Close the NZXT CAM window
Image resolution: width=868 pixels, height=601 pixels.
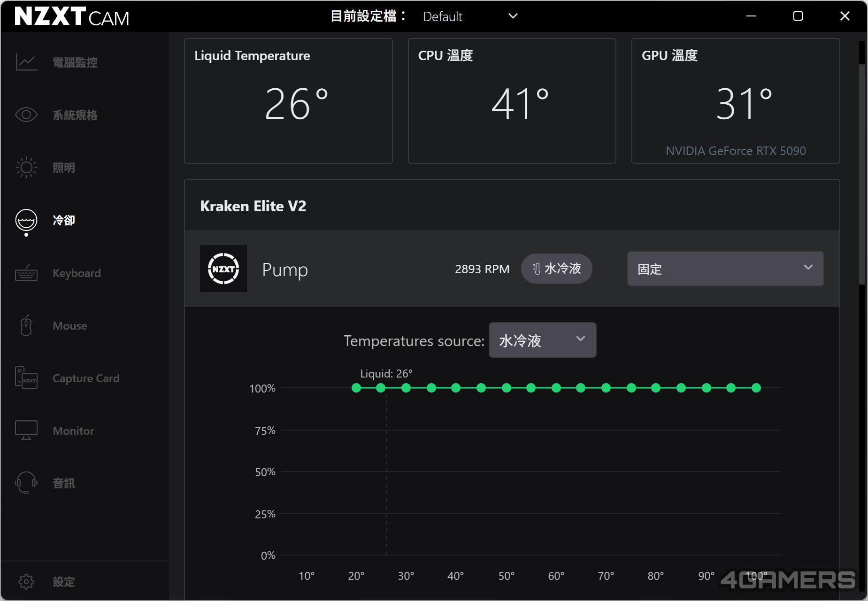point(845,16)
